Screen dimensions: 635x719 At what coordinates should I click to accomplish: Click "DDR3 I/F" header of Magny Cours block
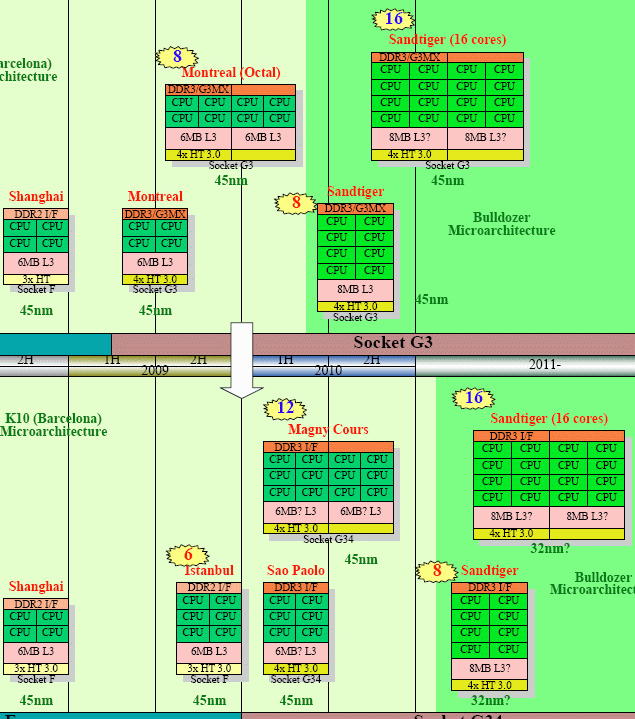click(296, 447)
